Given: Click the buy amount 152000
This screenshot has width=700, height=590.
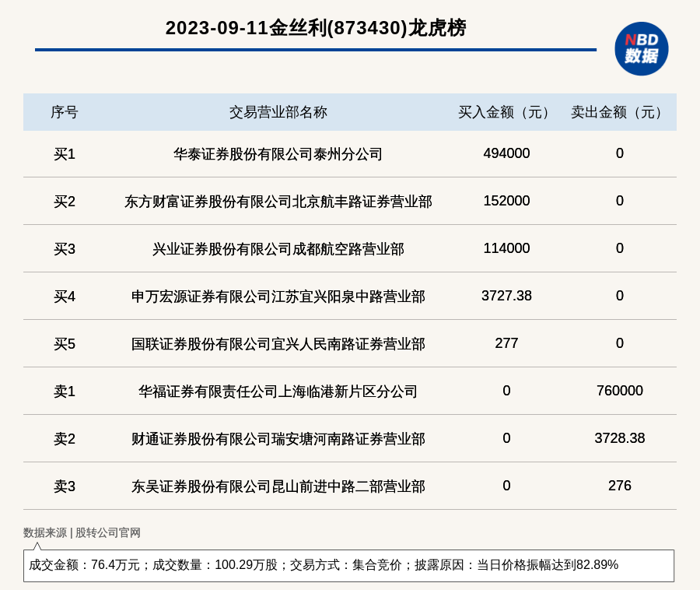Looking at the screenshot, I should pos(506,201).
